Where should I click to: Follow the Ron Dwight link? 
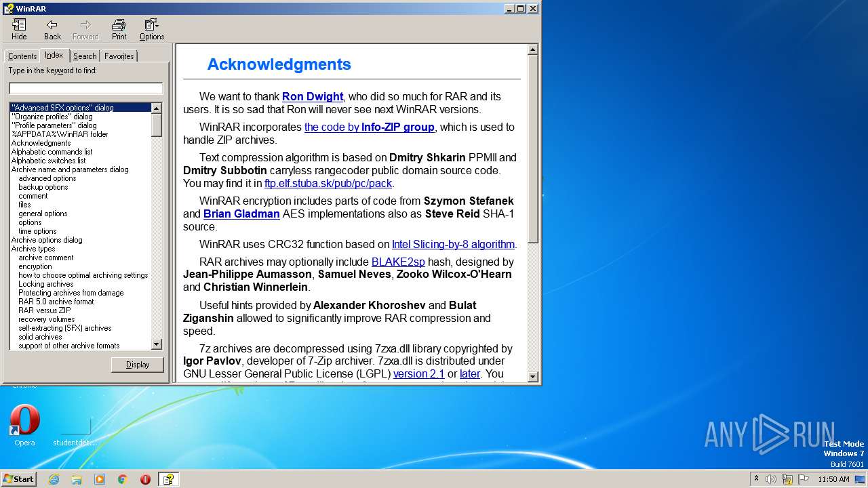tap(313, 96)
